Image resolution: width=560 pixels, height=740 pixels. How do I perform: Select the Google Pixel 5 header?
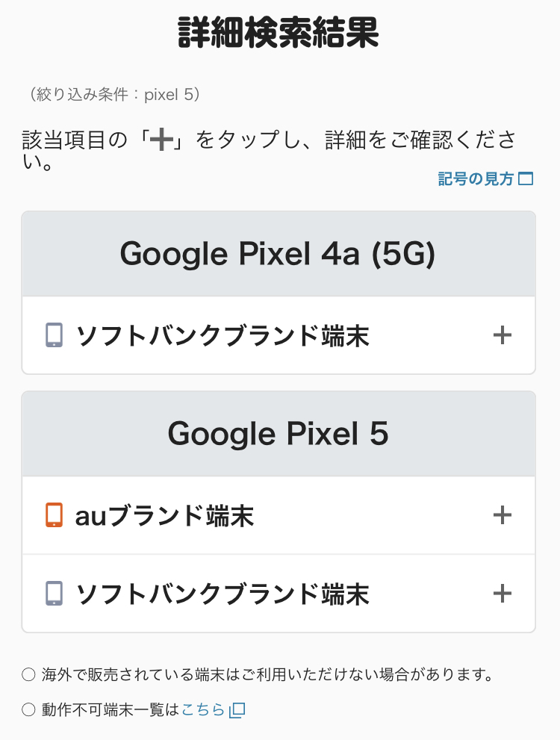coord(278,434)
